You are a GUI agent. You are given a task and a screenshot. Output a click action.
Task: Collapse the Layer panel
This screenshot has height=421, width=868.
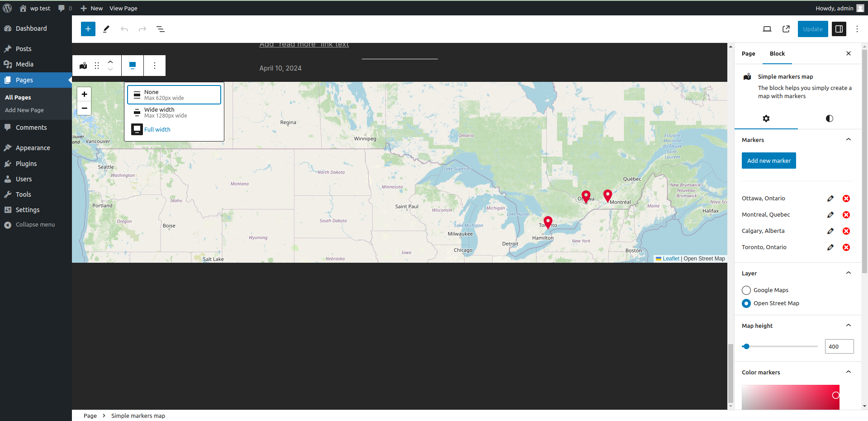849,273
